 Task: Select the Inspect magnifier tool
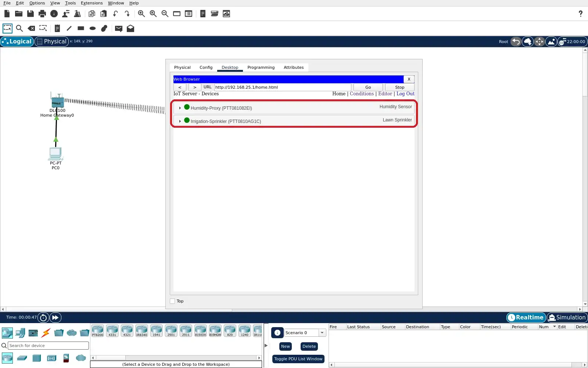click(19, 28)
